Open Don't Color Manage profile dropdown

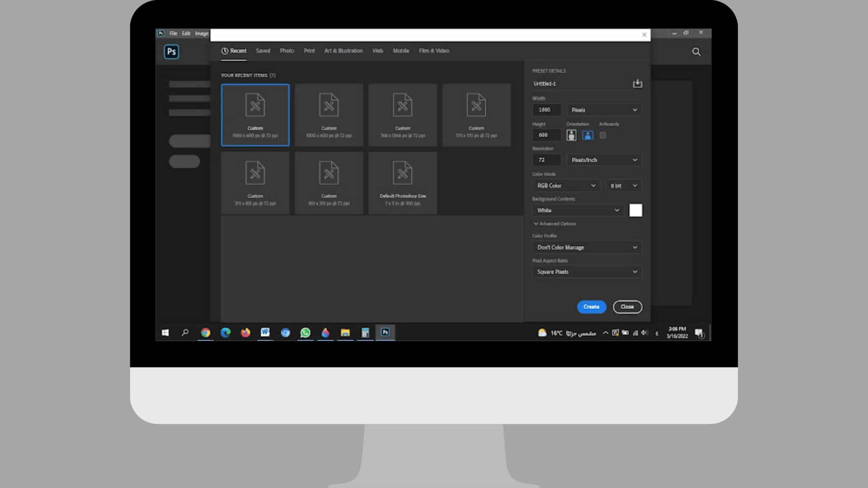[x=587, y=247]
